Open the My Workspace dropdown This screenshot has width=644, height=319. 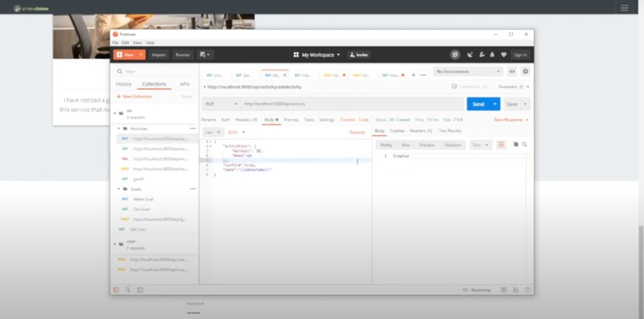pos(316,54)
